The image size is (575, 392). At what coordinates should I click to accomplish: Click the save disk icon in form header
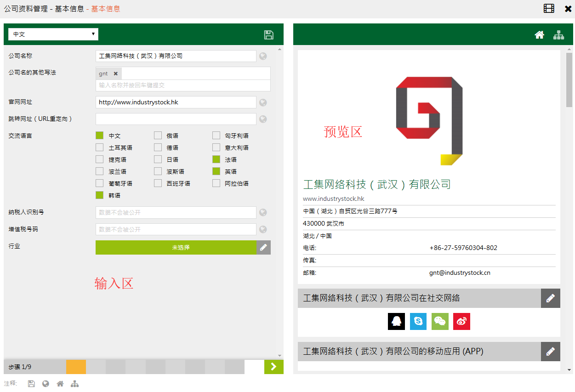(x=269, y=35)
